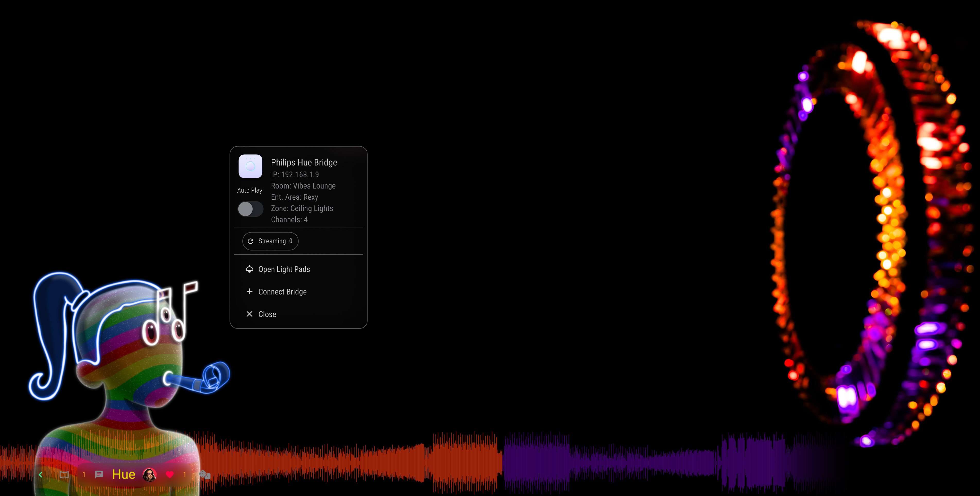Click the glowing ring visualizer
The image size is (980, 496).
871,228
